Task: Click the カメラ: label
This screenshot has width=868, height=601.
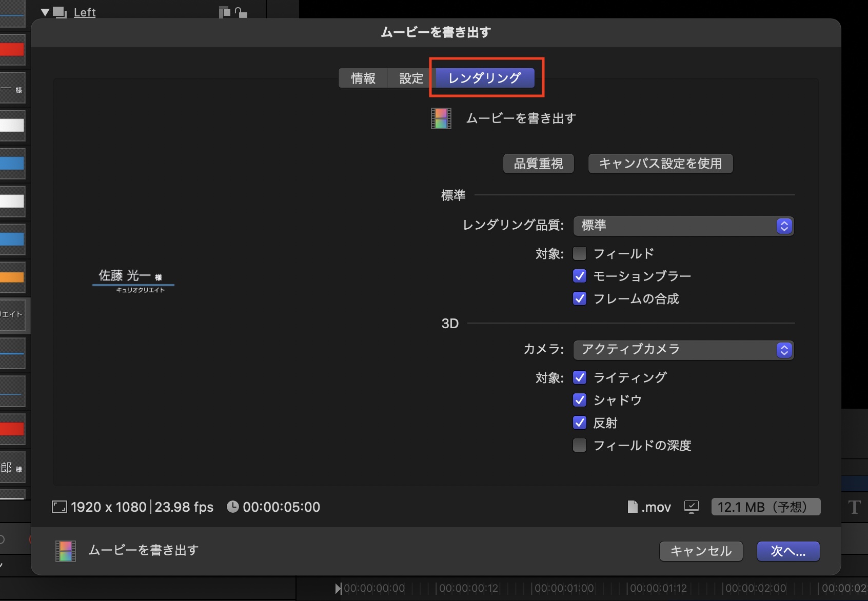Action: tap(544, 349)
